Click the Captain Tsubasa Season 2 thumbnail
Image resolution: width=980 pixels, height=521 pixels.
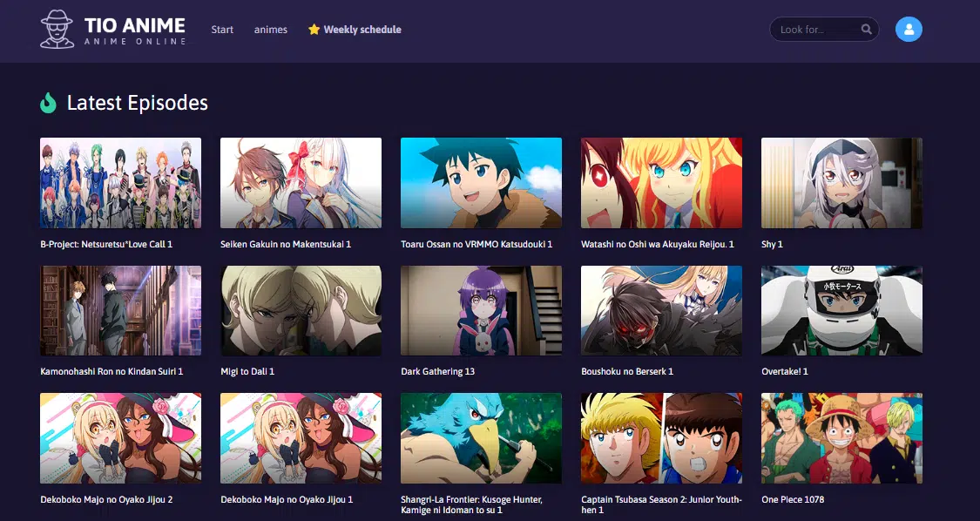coord(661,438)
